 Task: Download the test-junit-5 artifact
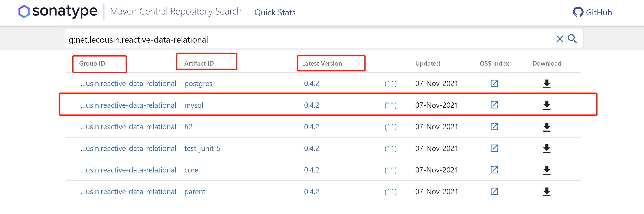coord(547,149)
